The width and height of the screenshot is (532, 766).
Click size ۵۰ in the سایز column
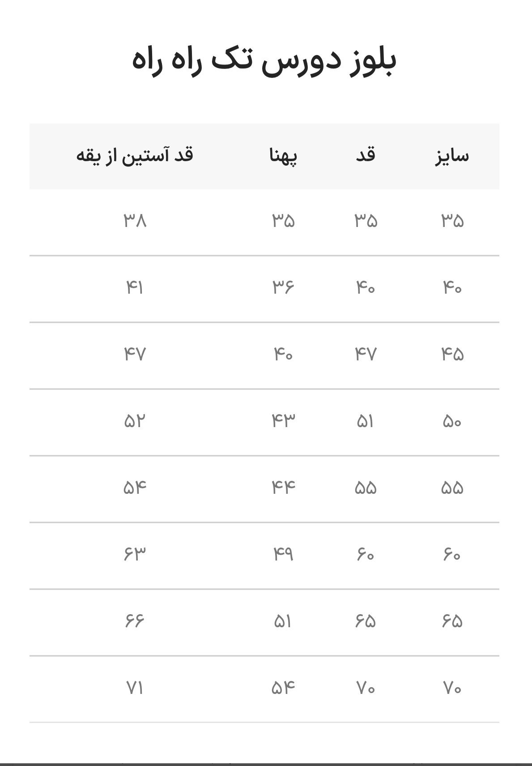[452, 421]
